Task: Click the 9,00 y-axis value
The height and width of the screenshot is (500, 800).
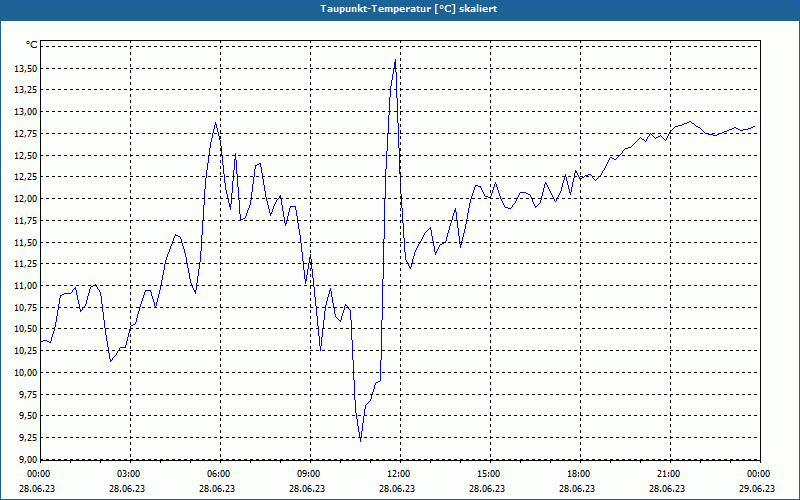Action: click(29, 459)
